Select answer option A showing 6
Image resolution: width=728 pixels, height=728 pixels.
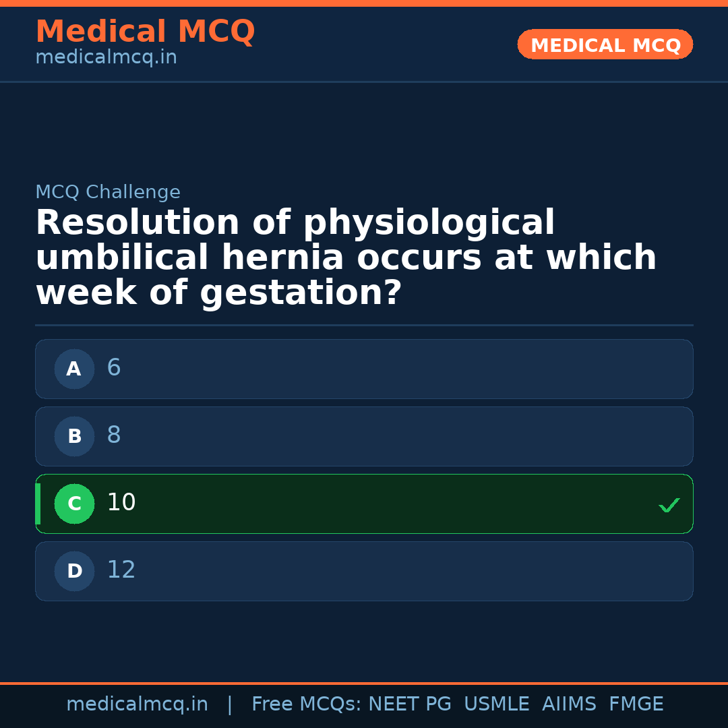pos(364,369)
